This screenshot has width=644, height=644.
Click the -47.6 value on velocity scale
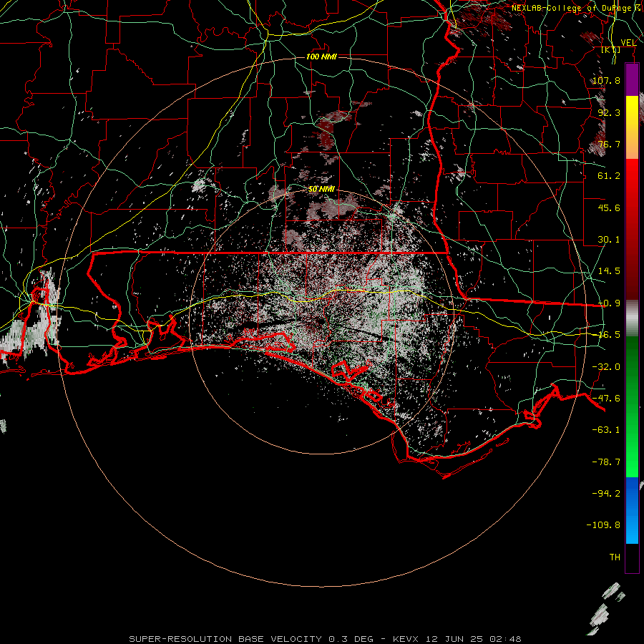[x=606, y=399]
